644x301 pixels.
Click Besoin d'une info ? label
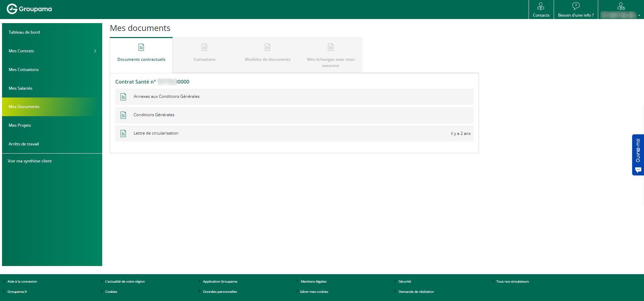pyautogui.click(x=576, y=15)
